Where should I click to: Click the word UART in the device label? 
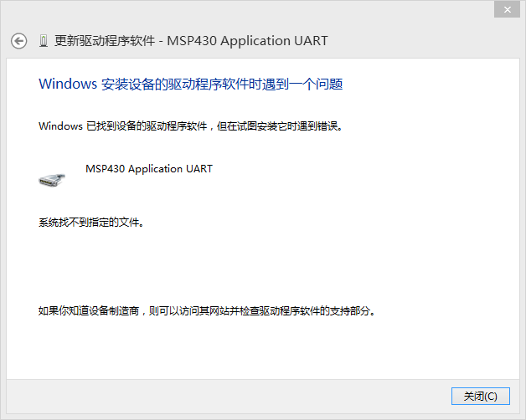click(x=199, y=169)
